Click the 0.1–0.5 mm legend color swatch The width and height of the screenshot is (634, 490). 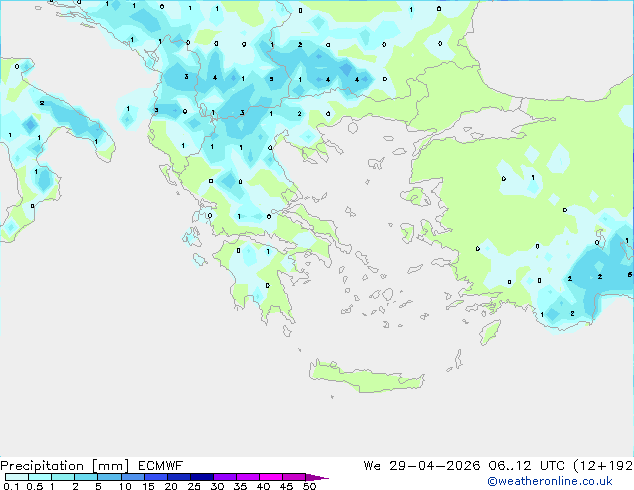tap(17, 477)
